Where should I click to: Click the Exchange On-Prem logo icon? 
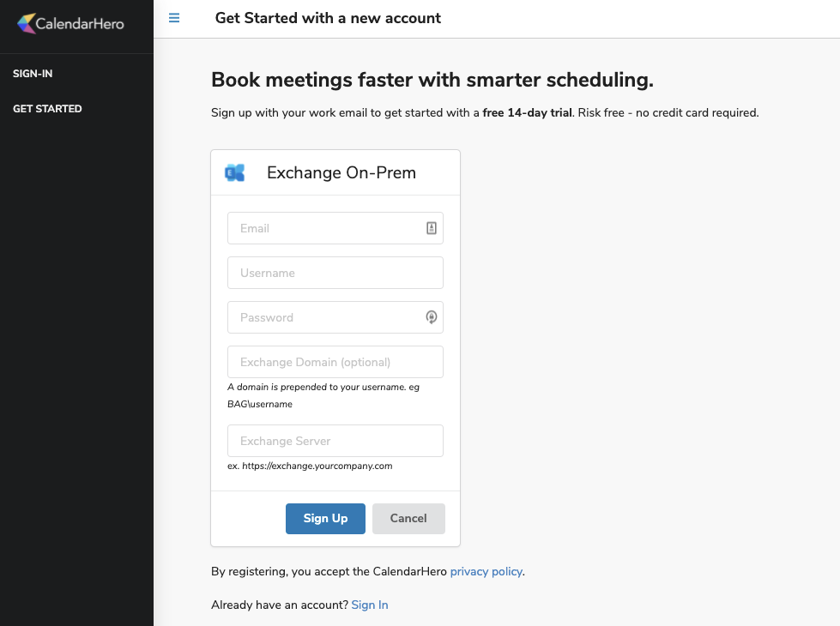pyautogui.click(x=234, y=173)
